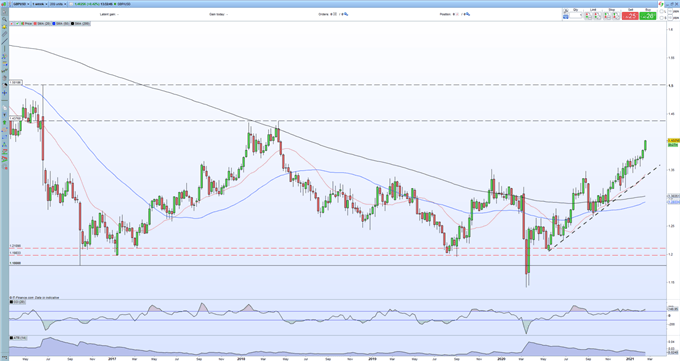Open the 1 week timeframe dropdown
This screenshot has height=361, width=680.
tap(40, 4)
